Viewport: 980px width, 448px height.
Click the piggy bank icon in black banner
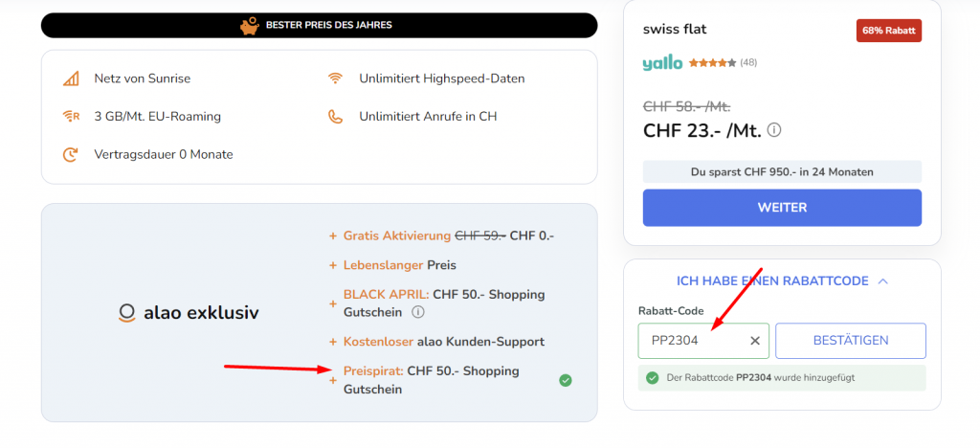click(249, 25)
